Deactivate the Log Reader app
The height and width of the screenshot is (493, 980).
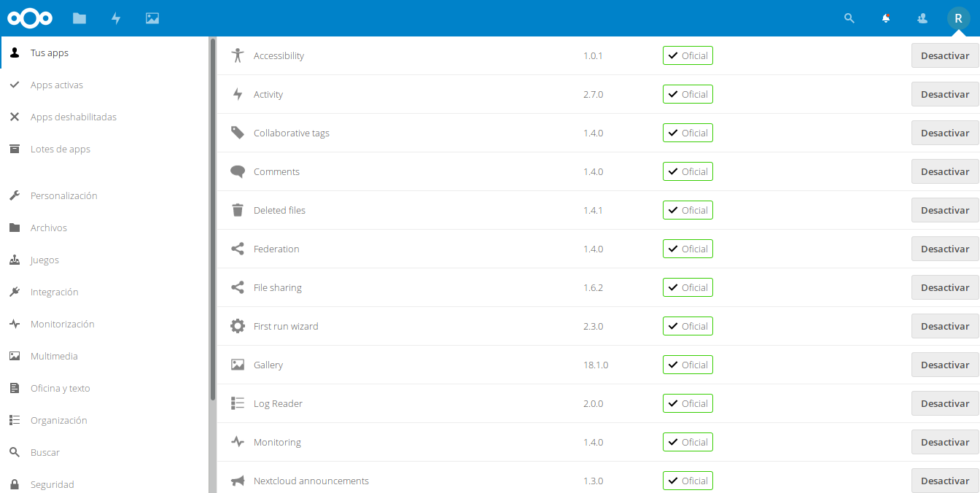tap(945, 403)
